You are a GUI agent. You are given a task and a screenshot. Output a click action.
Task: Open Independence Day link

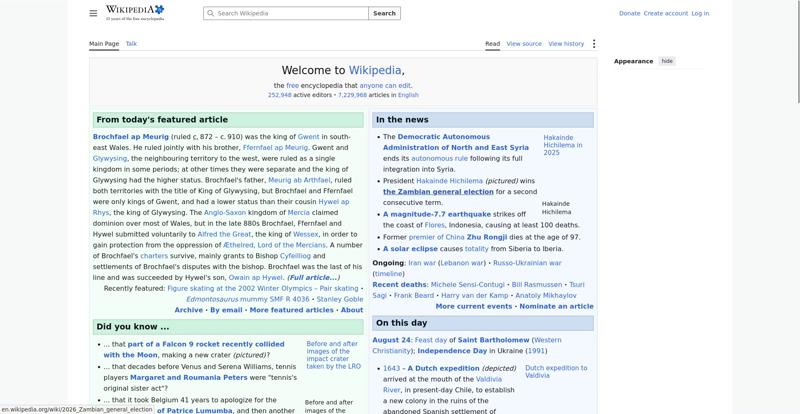coord(452,351)
